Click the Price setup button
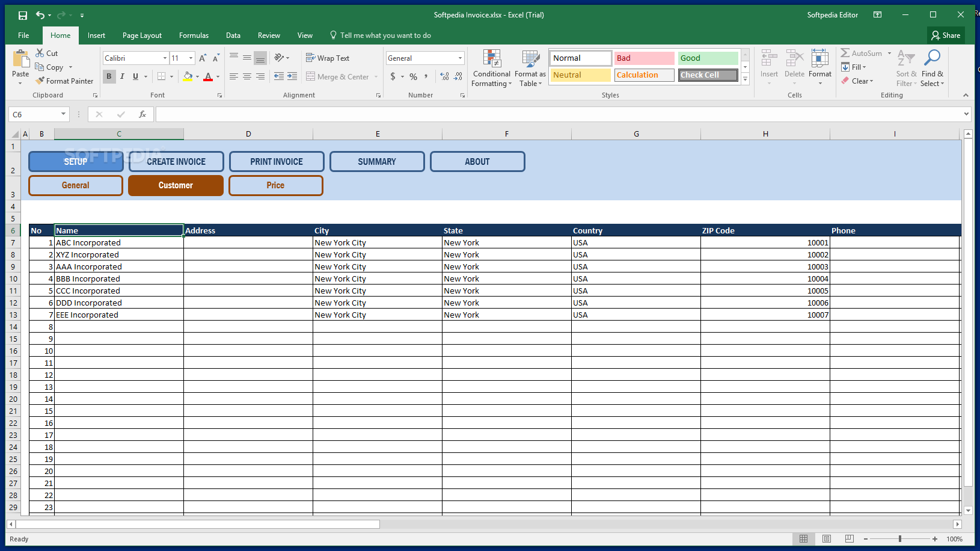The image size is (980, 551). point(276,185)
